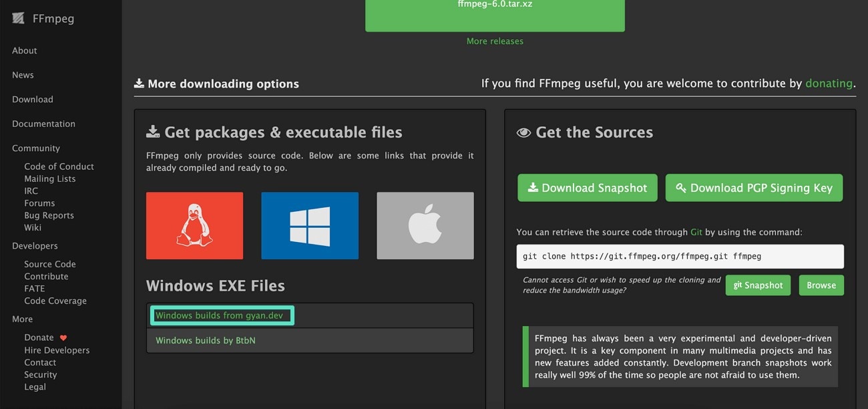Open Mailing Lists link

click(x=50, y=178)
